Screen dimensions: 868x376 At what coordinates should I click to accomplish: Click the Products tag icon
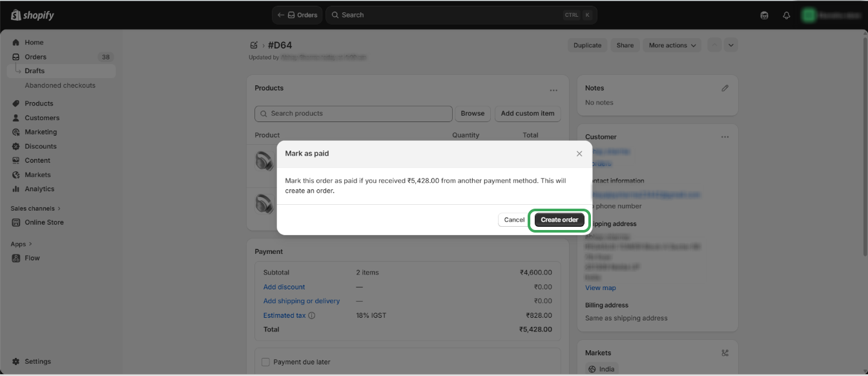[x=16, y=103]
